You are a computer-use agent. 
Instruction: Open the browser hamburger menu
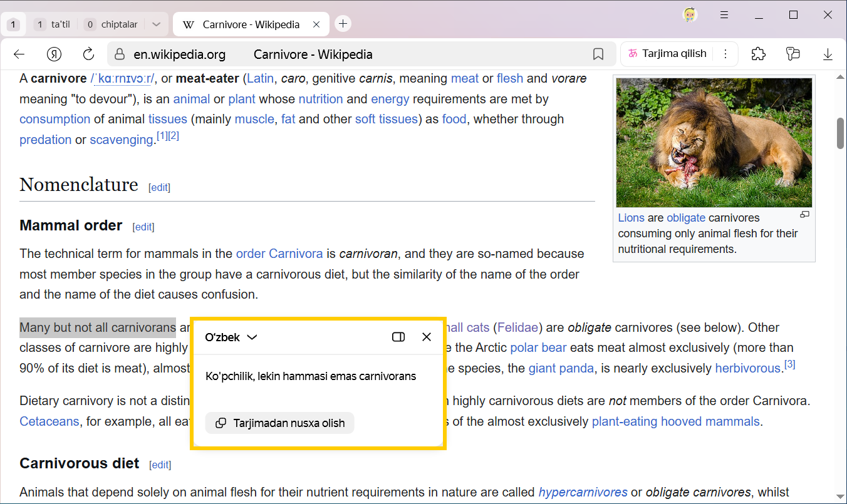(724, 15)
